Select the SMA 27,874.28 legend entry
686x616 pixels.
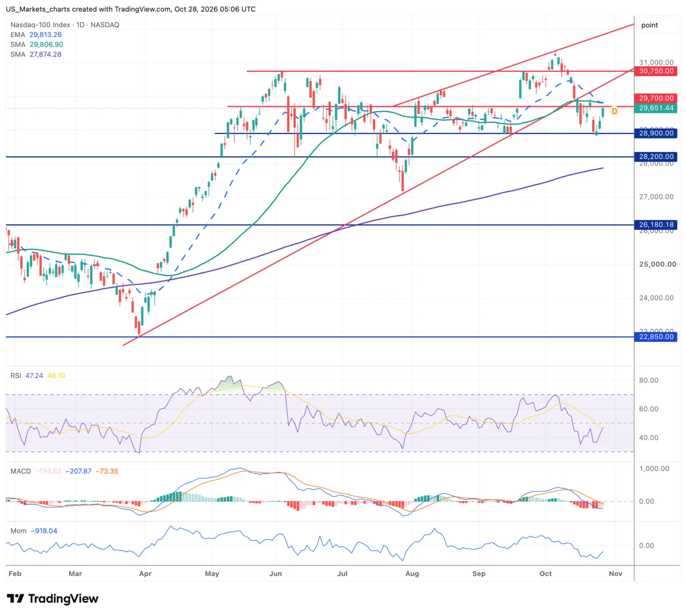coord(36,54)
